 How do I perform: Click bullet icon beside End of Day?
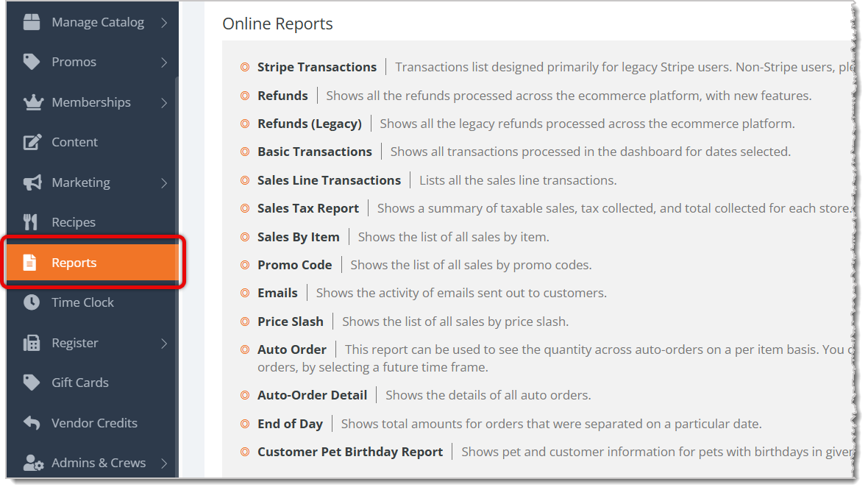click(245, 424)
